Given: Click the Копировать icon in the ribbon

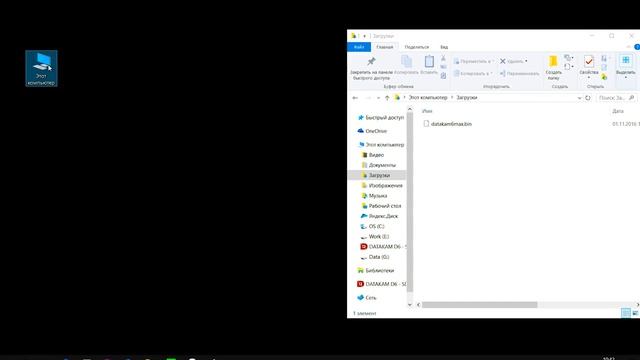Looking at the screenshot, I should 407,62.
